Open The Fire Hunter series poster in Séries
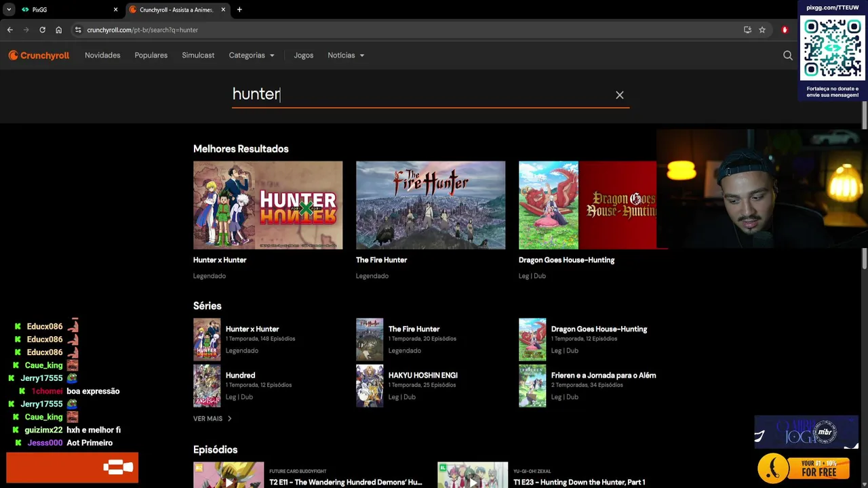Screen dimensions: 868x488 tap(370, 340)
